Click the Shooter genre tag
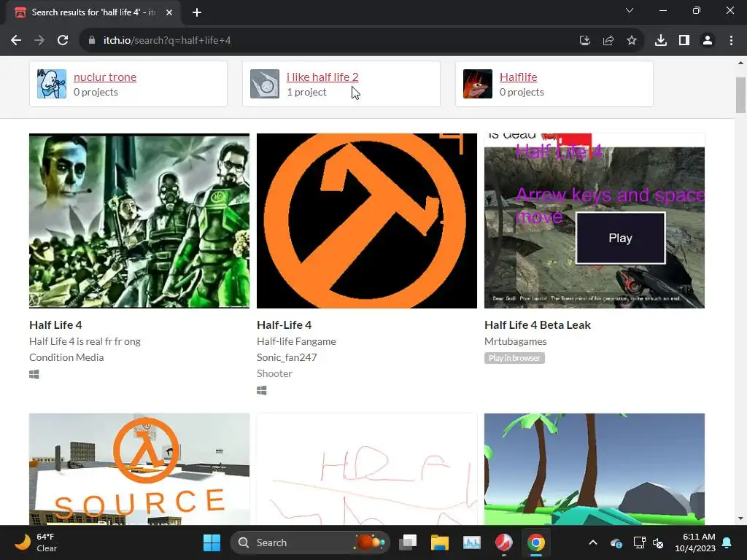Image resolution: width=747 pixels, height=560 pixels. [x=274, y=373]
